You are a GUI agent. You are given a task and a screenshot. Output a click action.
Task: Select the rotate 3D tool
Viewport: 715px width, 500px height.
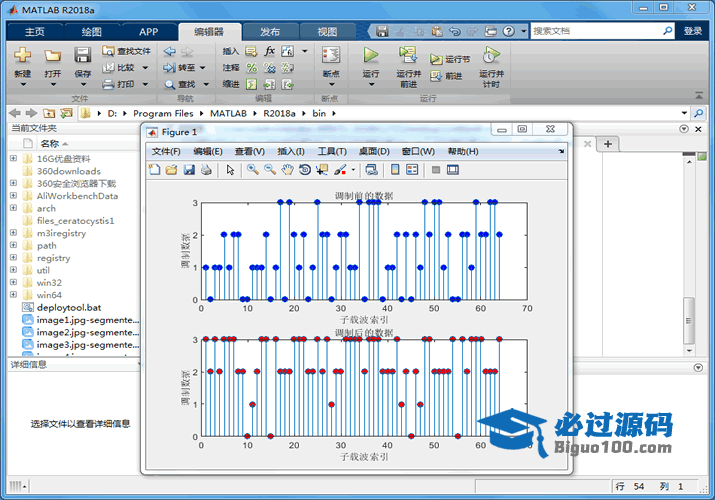point(305,170)
